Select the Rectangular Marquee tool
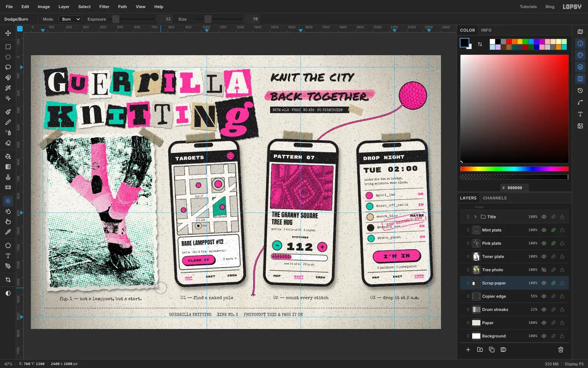This screenshot has height=368, width=588. point(8,47)
